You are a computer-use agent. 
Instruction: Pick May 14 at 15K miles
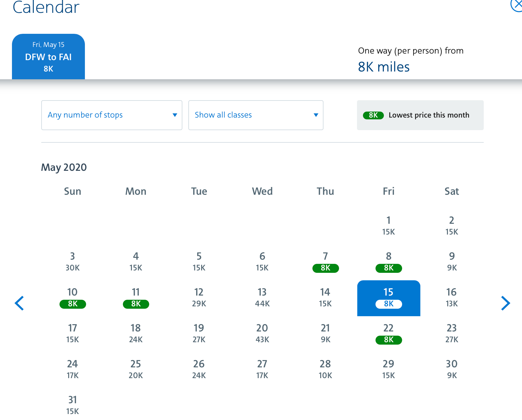coord(326,298)
